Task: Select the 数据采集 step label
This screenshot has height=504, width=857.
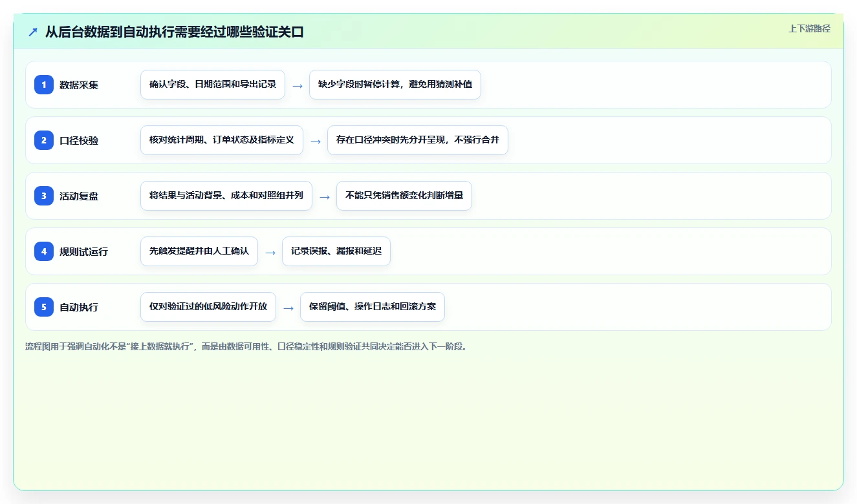Action: point(79,85)
